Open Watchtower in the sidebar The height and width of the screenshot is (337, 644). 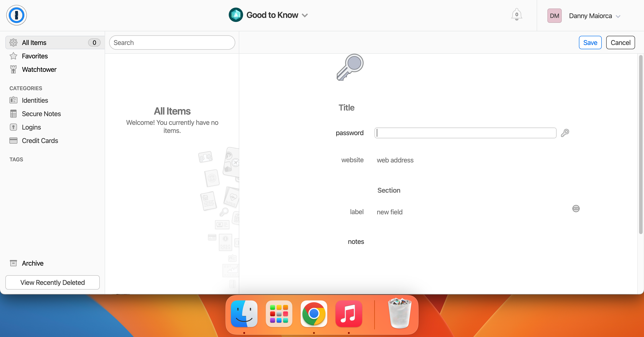click(39, 69)
